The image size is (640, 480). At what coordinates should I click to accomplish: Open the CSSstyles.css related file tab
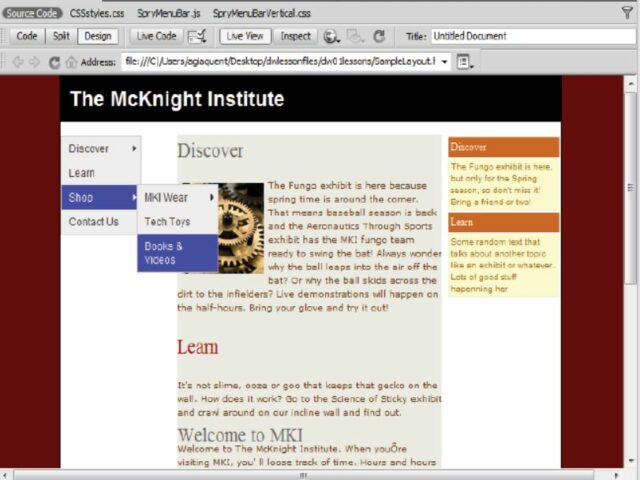tap(98, 14)
